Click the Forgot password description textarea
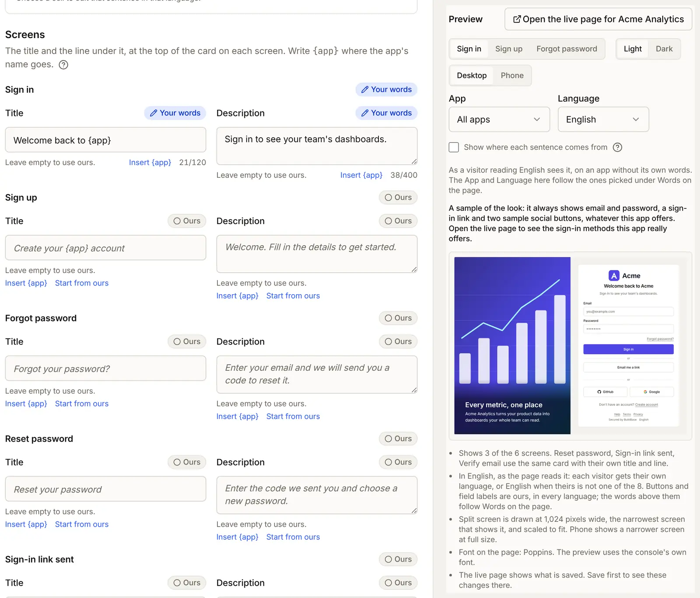The height and width of the screenshot is (598, 700). pos(317,375)
